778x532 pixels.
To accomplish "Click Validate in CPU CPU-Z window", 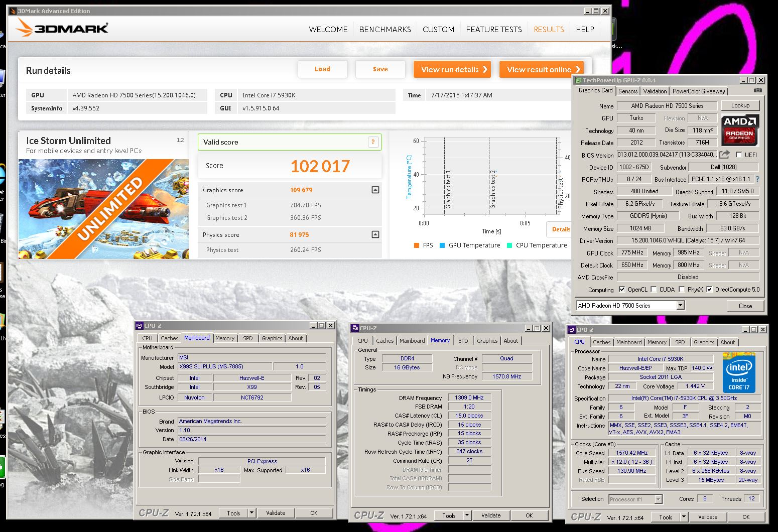I will [x=708, y=517].
